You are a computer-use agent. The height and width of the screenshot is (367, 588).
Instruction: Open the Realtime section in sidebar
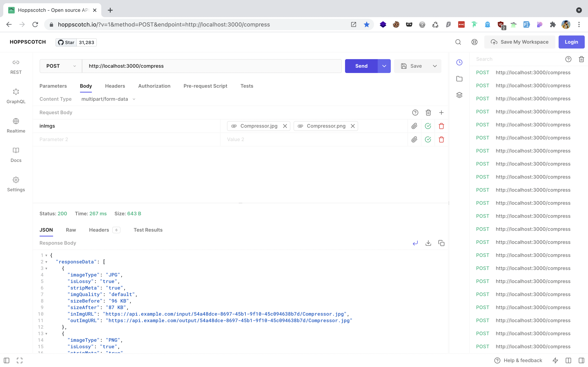click(x=16, y=125)
